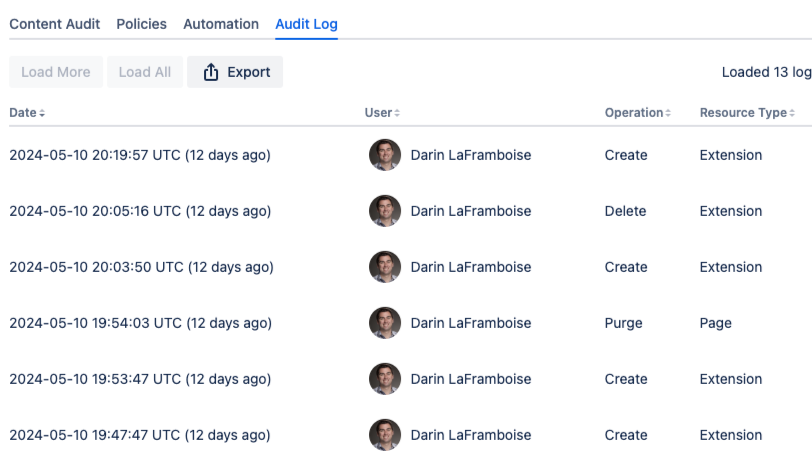Image resolution: width=812 pixels, height=462 pixels.
Task: Click the avatar in the 19:47:47 log row
Action: pyautogui.click(x=385, y=435)
